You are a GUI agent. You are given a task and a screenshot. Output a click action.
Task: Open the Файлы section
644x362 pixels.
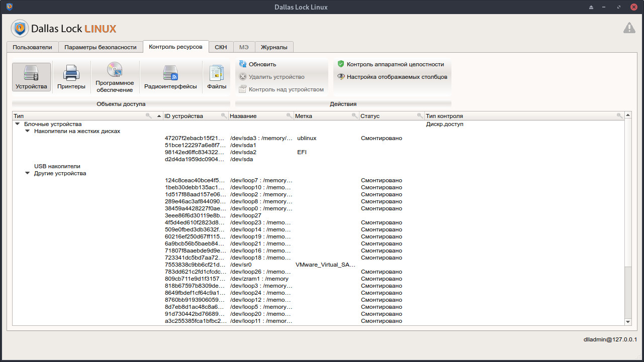click(216, 76)
